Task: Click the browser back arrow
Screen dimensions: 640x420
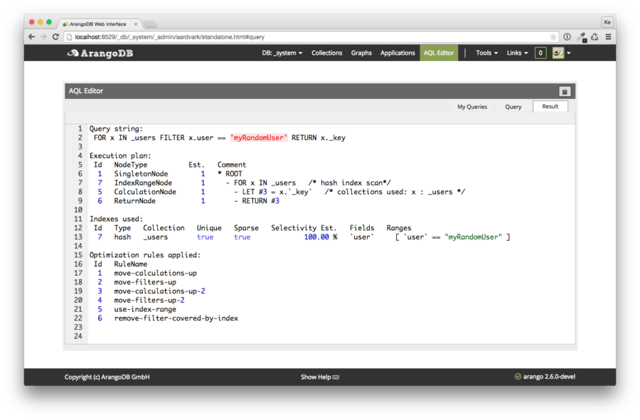Action: [31, 35]
